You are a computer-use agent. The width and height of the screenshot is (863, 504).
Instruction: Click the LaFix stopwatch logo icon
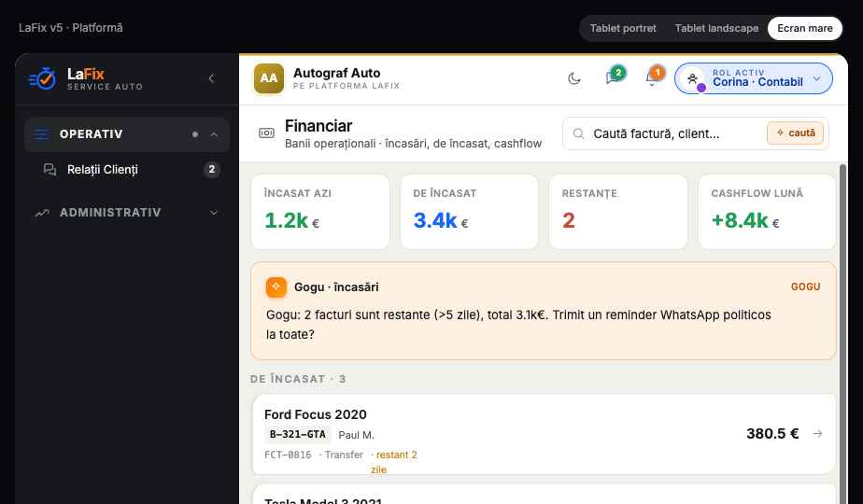tap(42, 78)
